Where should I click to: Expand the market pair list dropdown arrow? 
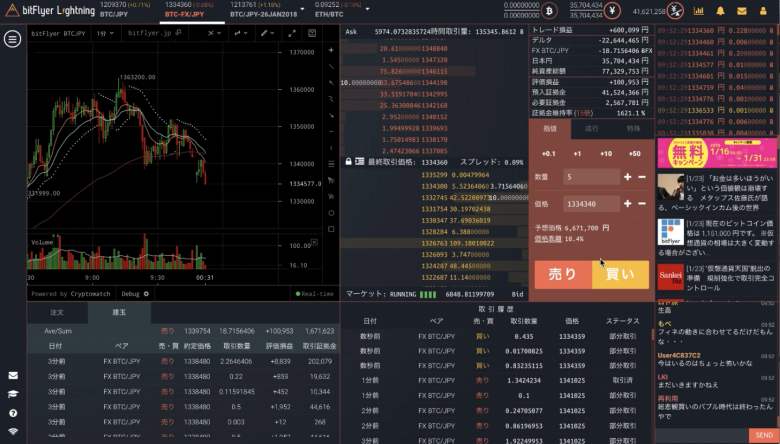[x=302, y=9]
